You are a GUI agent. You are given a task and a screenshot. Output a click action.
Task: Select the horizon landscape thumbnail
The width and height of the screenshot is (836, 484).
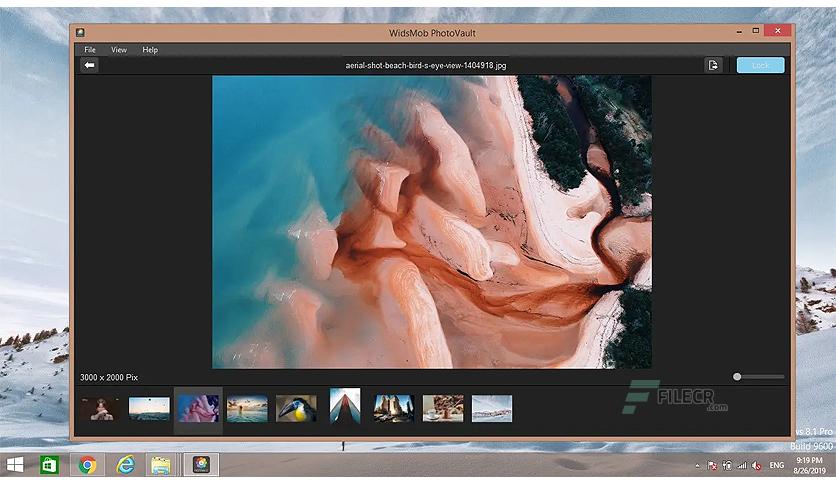pos(149,409)
